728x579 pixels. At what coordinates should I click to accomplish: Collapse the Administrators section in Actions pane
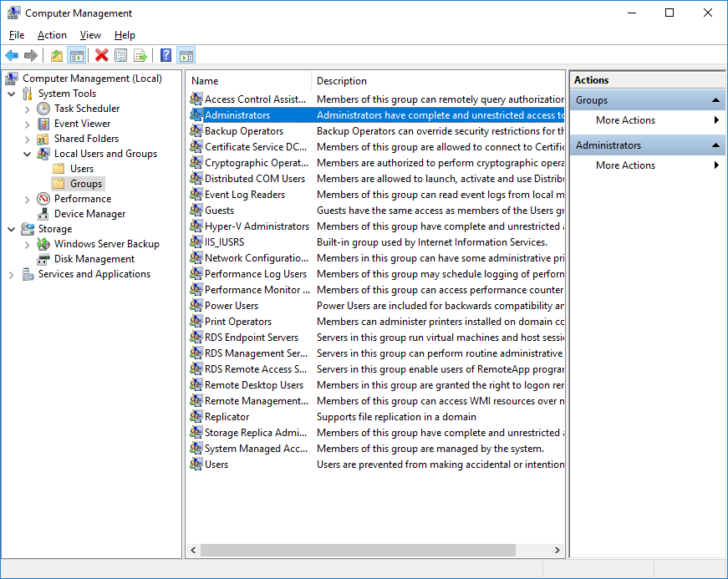(x=716, y=145)
